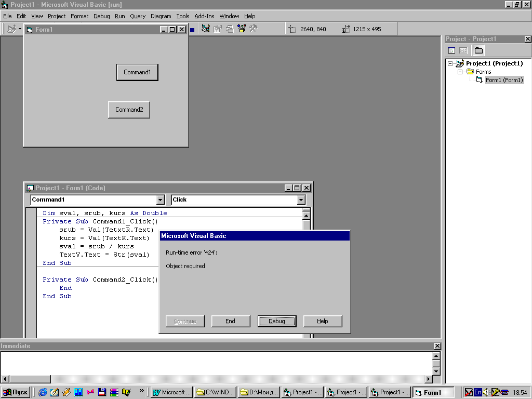This screenshot has width=532, height=399.
Task: Close the Project Explorer panel
Action: coord(528,39)
